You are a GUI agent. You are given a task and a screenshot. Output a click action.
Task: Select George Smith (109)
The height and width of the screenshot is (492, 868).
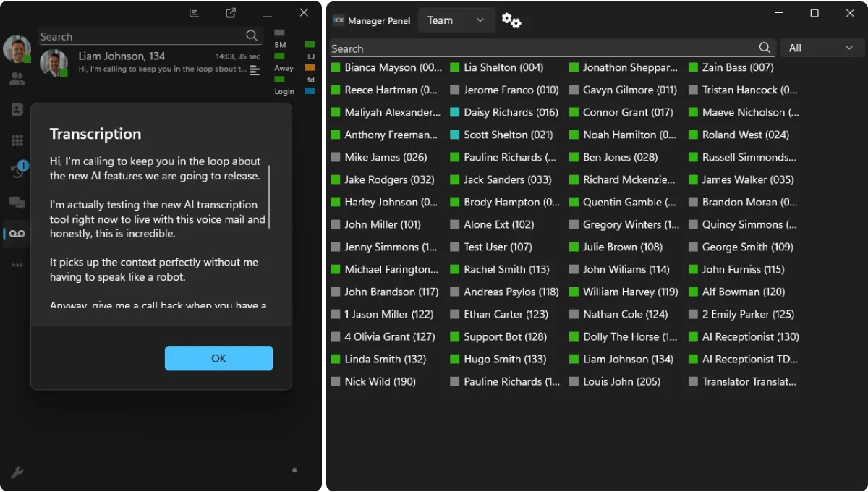click(x=741, y=247)
